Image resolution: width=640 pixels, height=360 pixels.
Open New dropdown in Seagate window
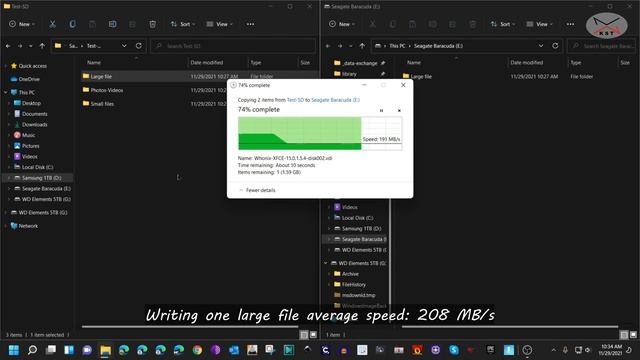(x=342, y=24)
